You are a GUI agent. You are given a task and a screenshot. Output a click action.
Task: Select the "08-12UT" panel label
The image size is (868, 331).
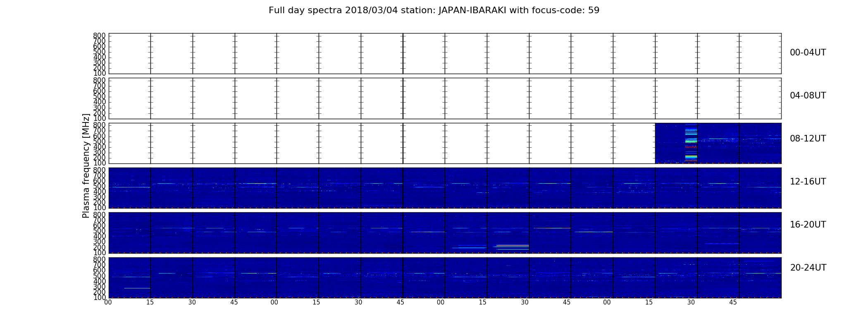coord(808,139)
